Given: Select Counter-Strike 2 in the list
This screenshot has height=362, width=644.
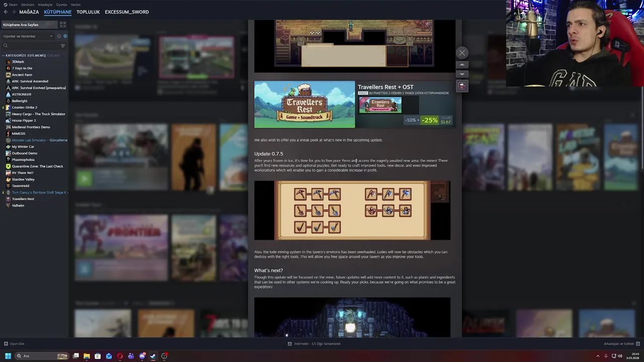Looking at the screenshot, I should pyautogui.click(x=25, y=108).
